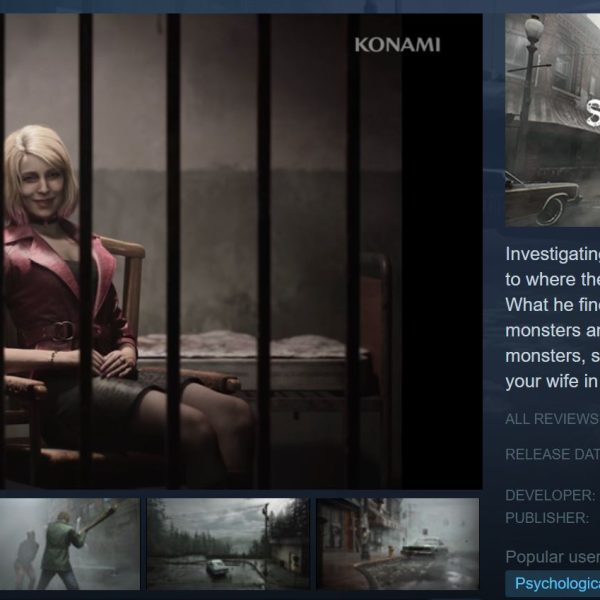Click the PUBLISHER label
The height and width of the screenshot is (600, 600).
tap(547, 518)
